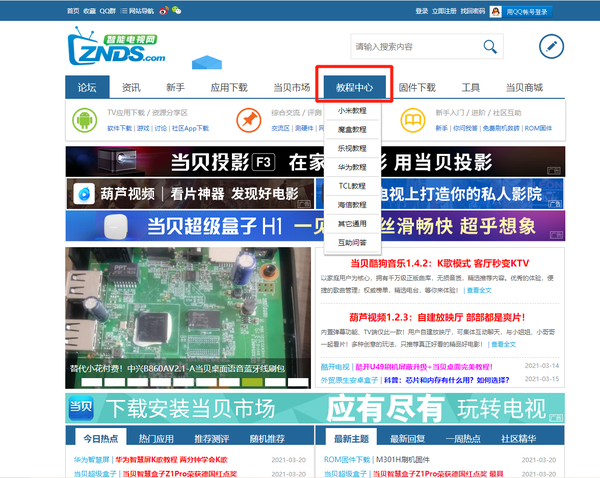Open the 软件下载 link
The height and width of the screenshot is (478, 600).
pyautogui.click(x=119, y=128)
